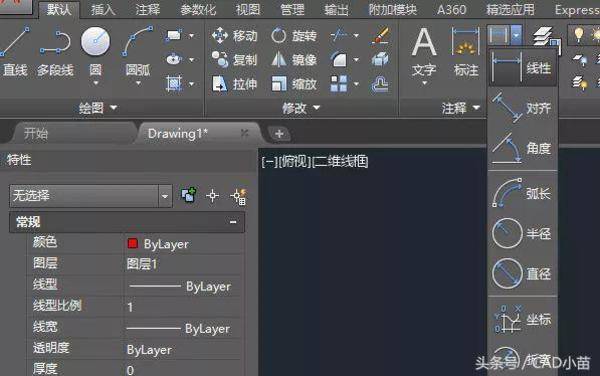
Task: Choose the Move (移动) tool
Action: pyautogui.click(x=235, y=36)
